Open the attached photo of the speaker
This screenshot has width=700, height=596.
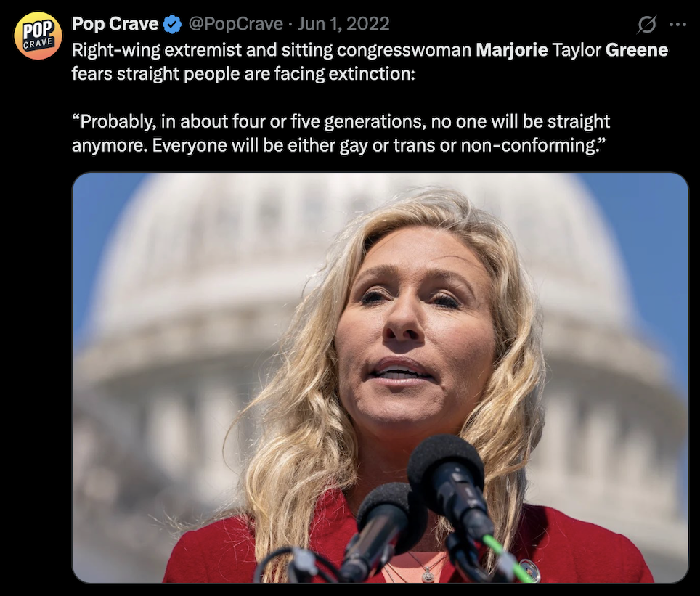pyautogui.click(x=380, y=377)
